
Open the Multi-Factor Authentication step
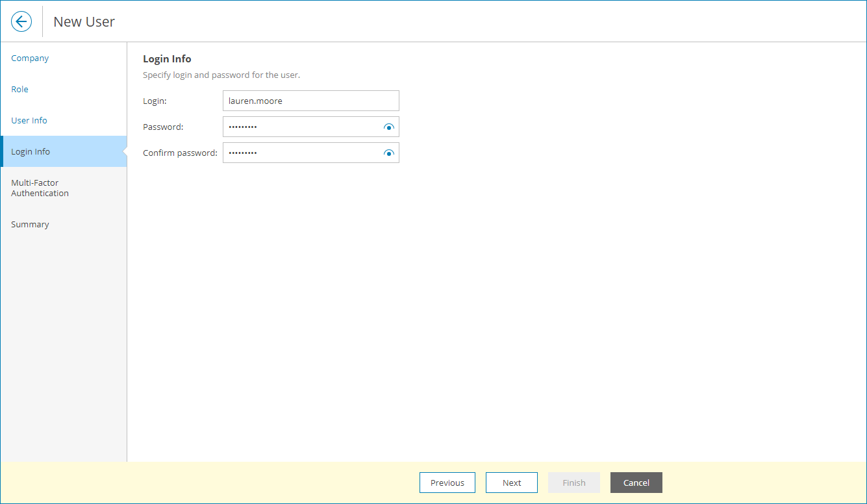(x=40, y=188)
